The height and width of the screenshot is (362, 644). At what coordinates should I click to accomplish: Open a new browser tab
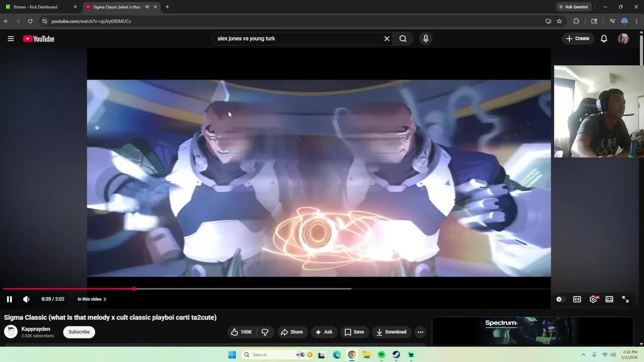167,7
